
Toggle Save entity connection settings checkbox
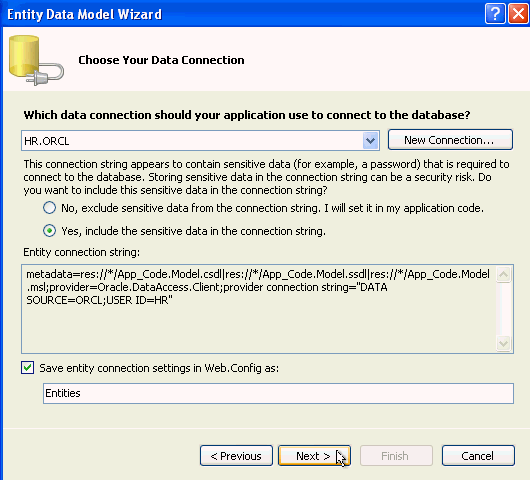(x=27, y=367)
